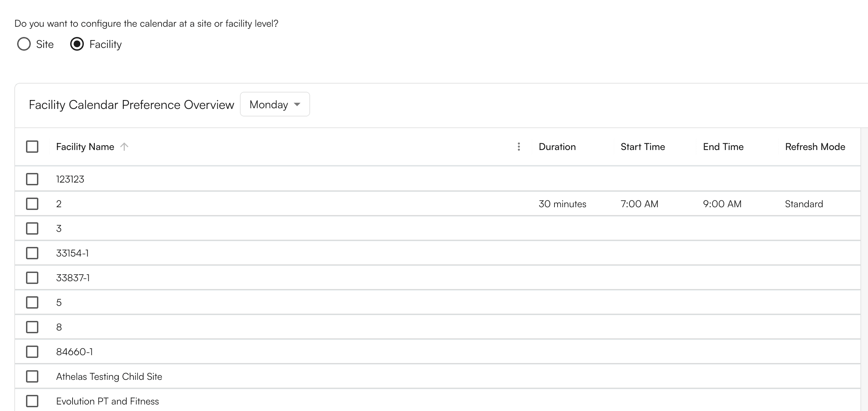Select checkbox for Athelas Testing Child Site
The width and height of the screenshot is (868, 411).
32,376
